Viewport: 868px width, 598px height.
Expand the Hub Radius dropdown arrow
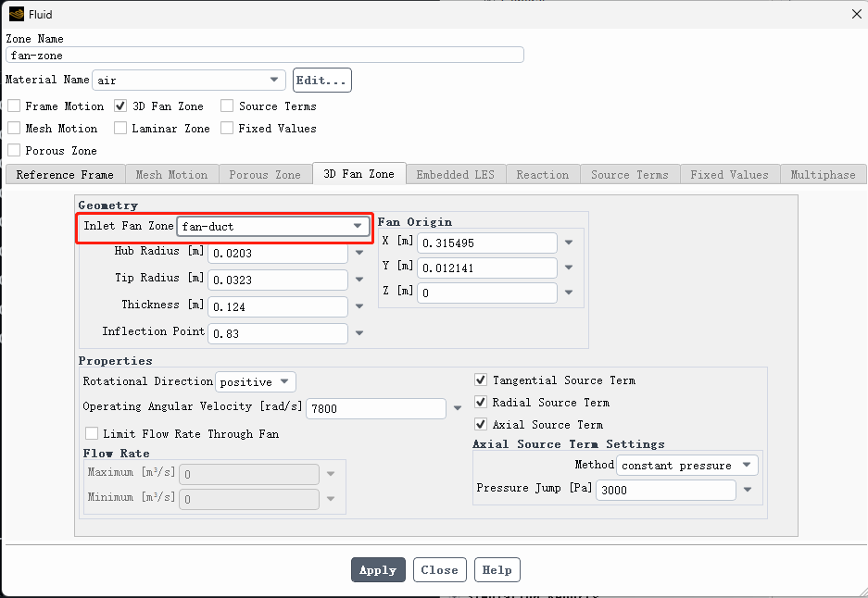[358, 253]
